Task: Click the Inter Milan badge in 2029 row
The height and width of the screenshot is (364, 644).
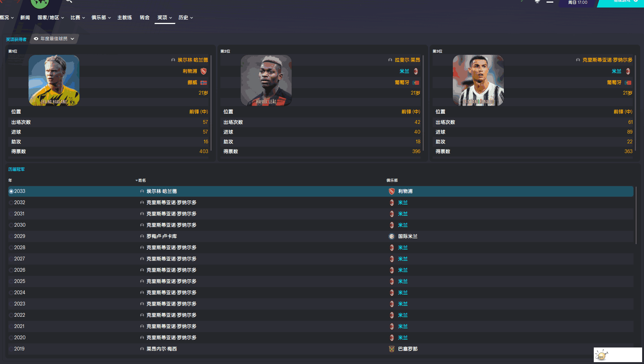Action: [392, 236]
